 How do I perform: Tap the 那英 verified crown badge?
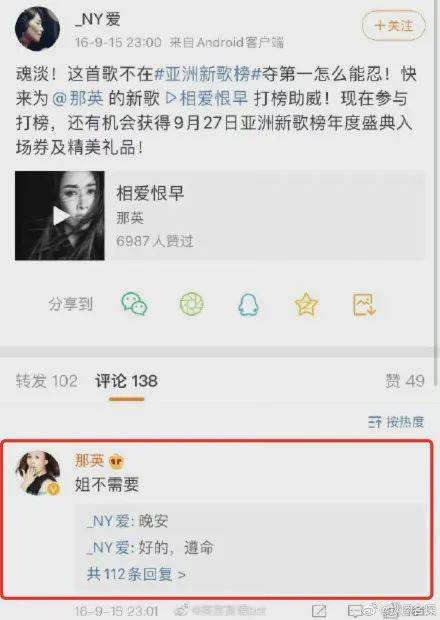117,461
